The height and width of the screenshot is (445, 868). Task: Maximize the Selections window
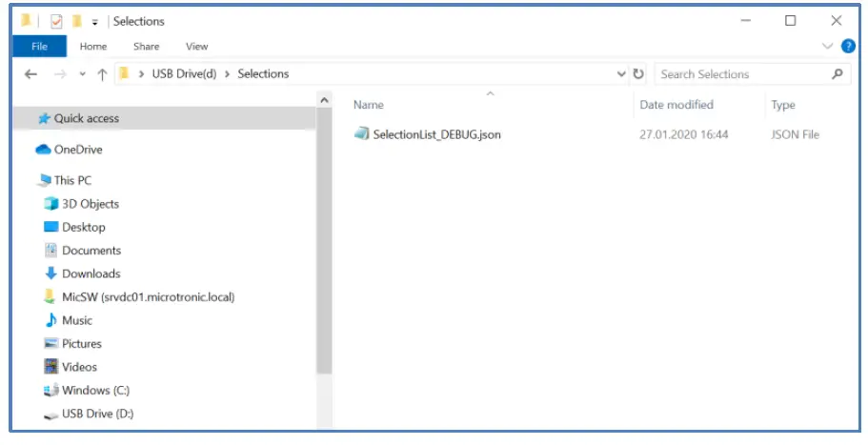point(791,21)
